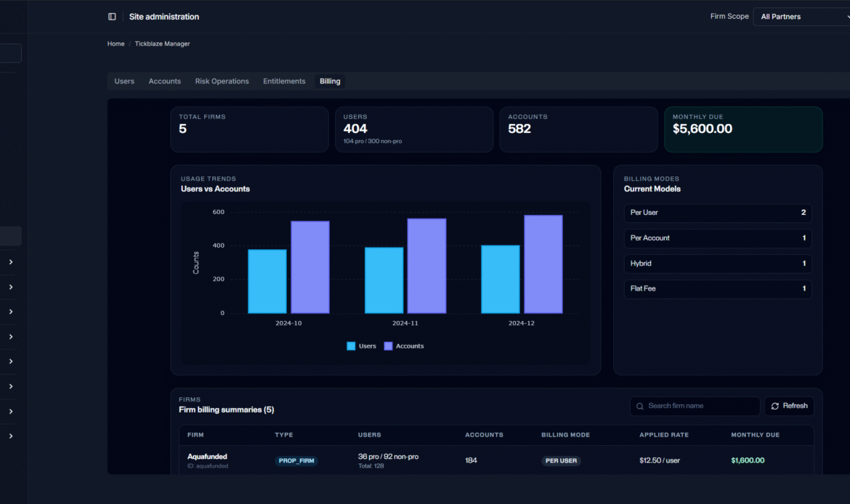
Task: Click the PROP_FIRM type badge
Action: click(x=296, y=461)
